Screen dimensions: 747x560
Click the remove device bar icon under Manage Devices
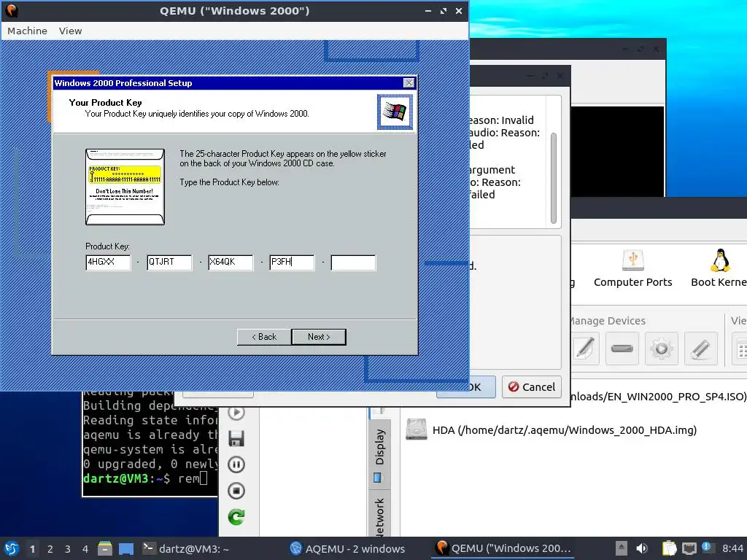622,349
